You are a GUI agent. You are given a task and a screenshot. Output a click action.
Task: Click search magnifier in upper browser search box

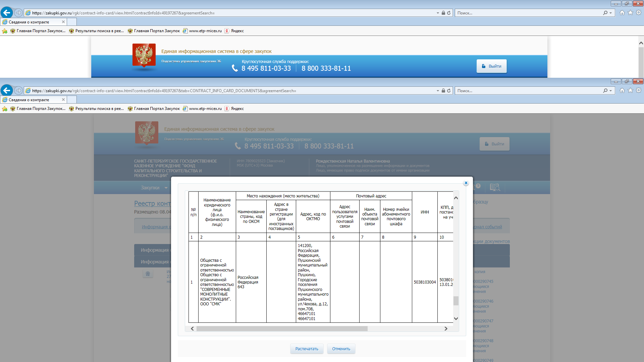click(605, 13)
